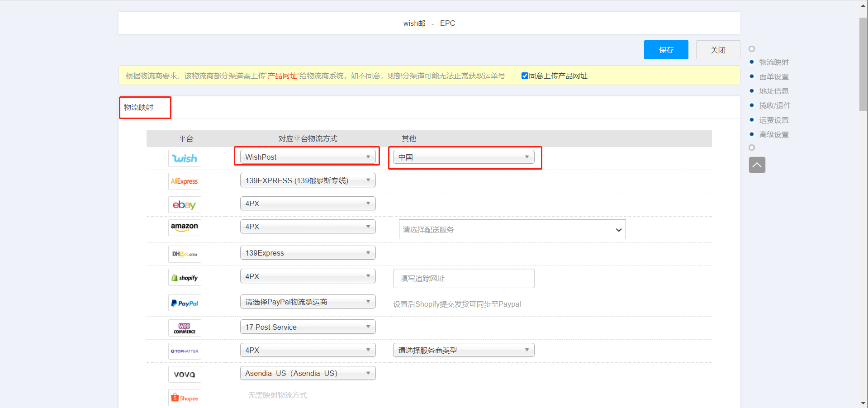Open the 请选择服务商类型 dropdown
Viewport: 868px width, 408px height.
pos(464,350)
